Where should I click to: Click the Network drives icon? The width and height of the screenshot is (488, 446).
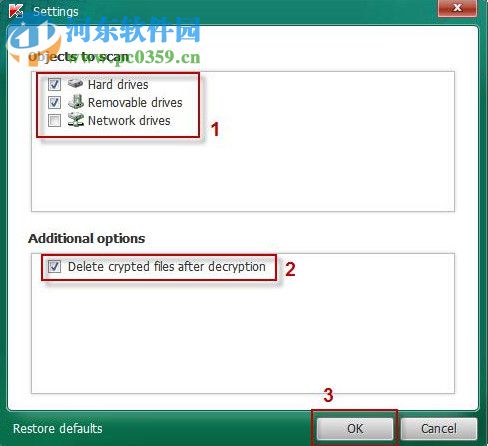pos(76,119)
